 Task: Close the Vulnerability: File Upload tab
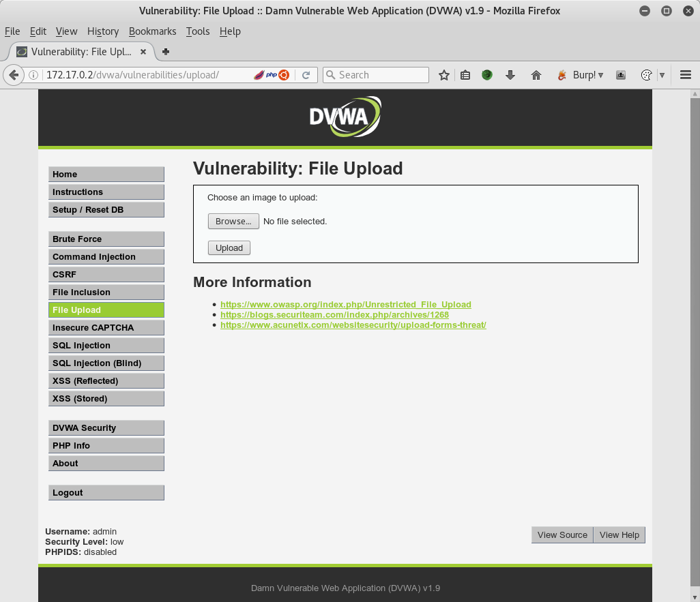(143, 52)
